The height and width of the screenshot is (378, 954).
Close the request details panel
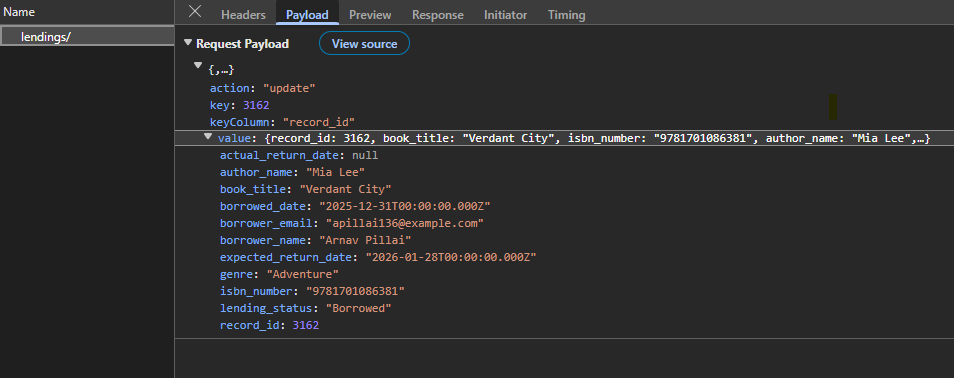pos(195,12)
